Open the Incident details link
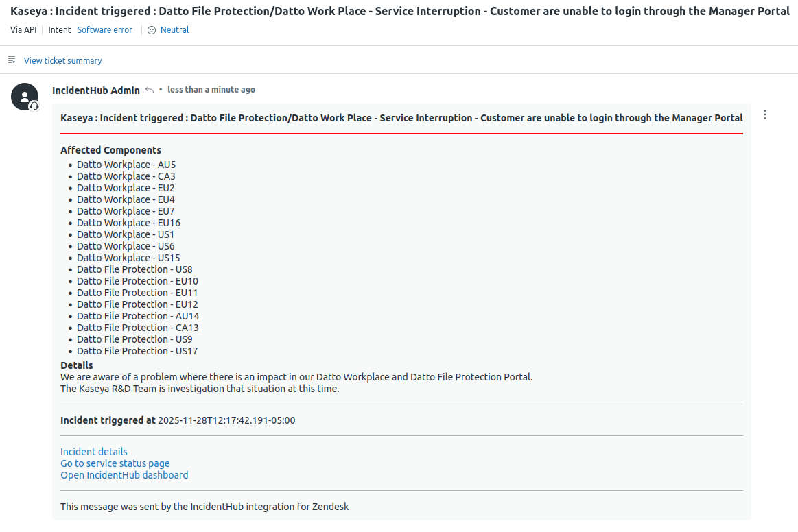The image size is (798, 532). pos(94,452)
